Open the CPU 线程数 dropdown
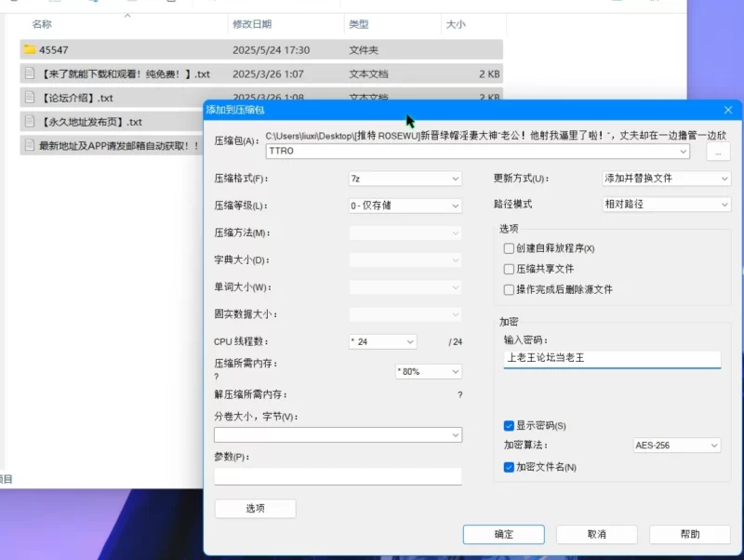744x560 pixels. click(x=383, y=341)
